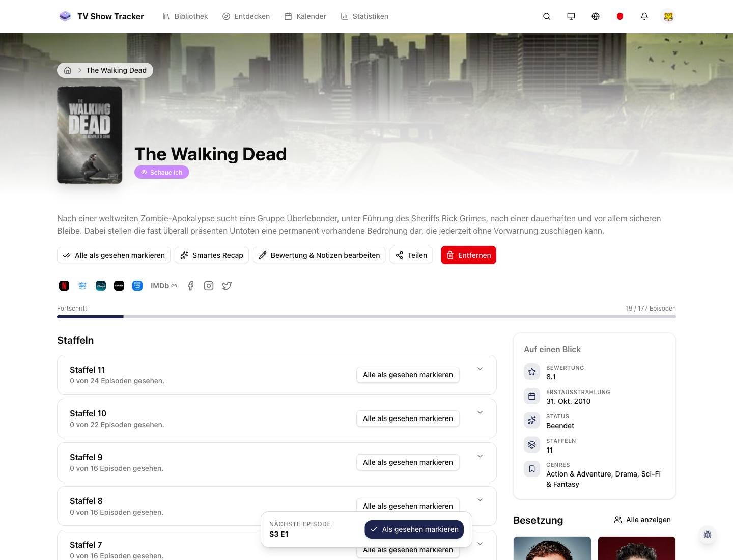Click the Twitter bird icon
This screenshot has height=560, width=733.
pos(227,286)
